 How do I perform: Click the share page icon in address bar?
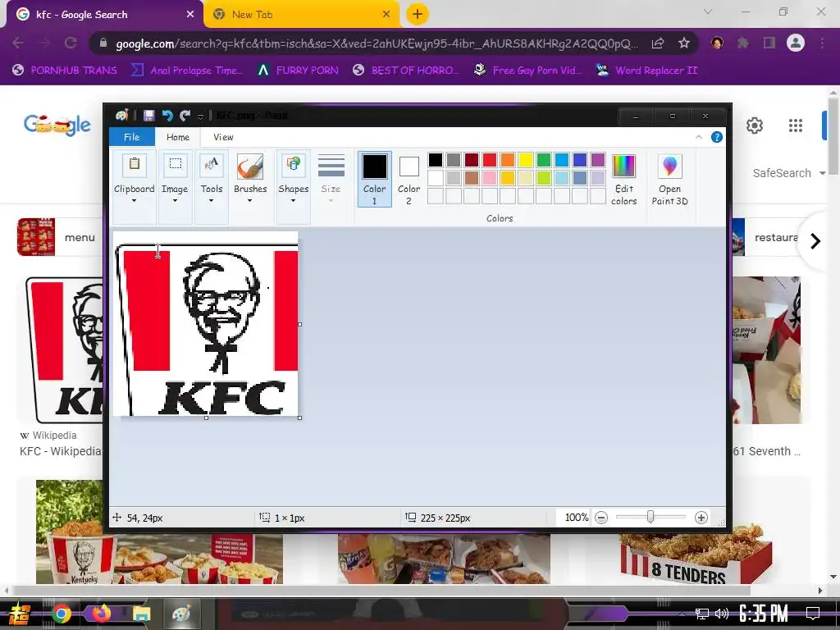point(657,43)
